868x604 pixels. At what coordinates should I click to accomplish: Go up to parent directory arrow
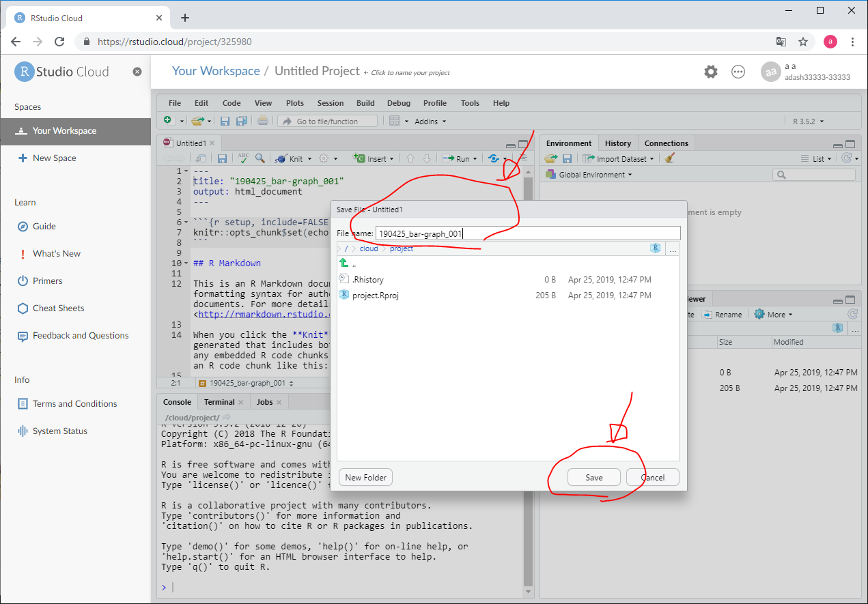[x=344, y=263]
